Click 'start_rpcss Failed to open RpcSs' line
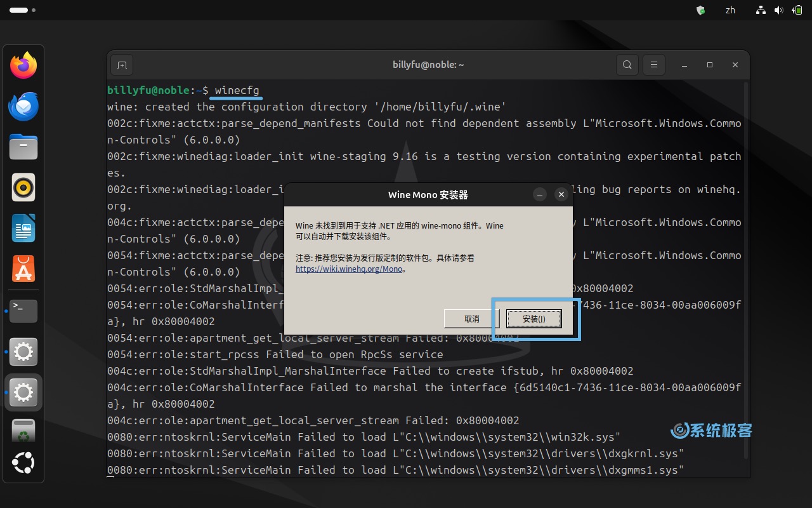812x508 pixels. (275, 354)
